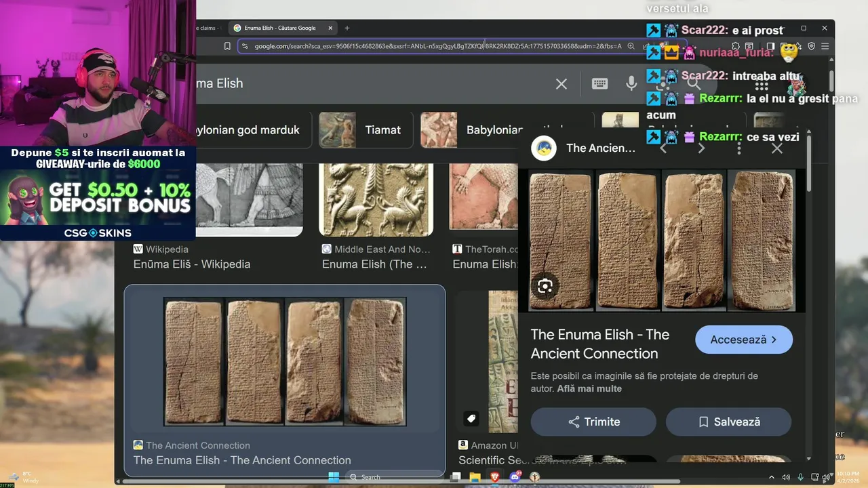Switch to the Brave browser taskbar icon
This screenshot has width=868, height=488.
click(x=495, y=477)
